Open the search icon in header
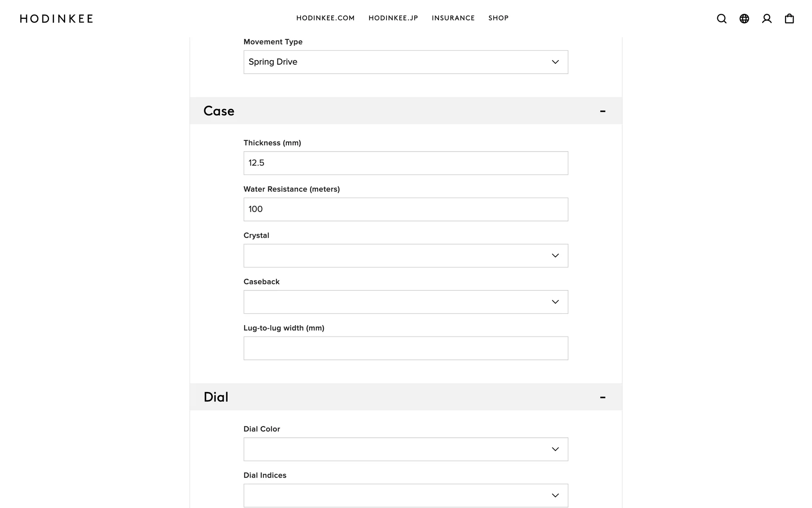This screenshot has width=812, height=508. [x=721, y=19]
